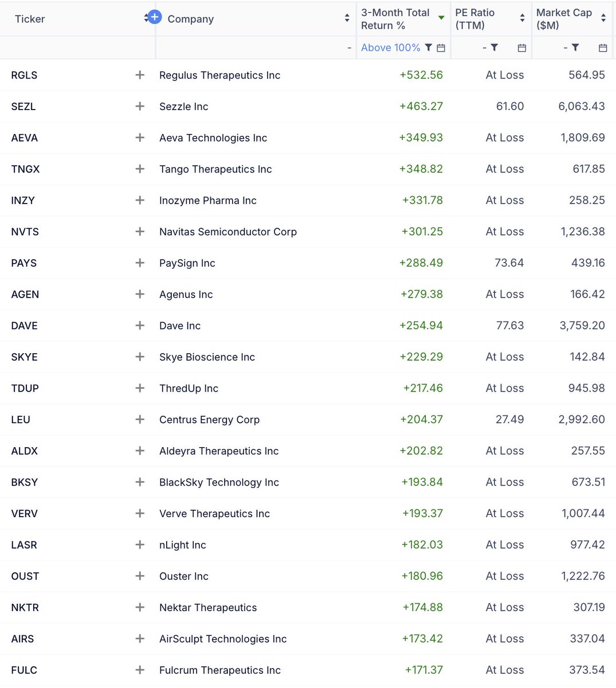Select nLight Inc company name
This screenshot has height=688, width=616.
(x=183, y=545)
